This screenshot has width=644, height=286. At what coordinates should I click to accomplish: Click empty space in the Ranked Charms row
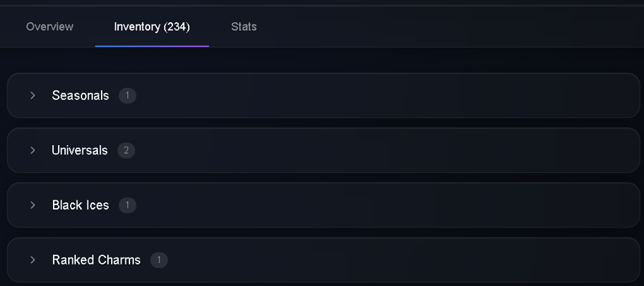[386, 260]
